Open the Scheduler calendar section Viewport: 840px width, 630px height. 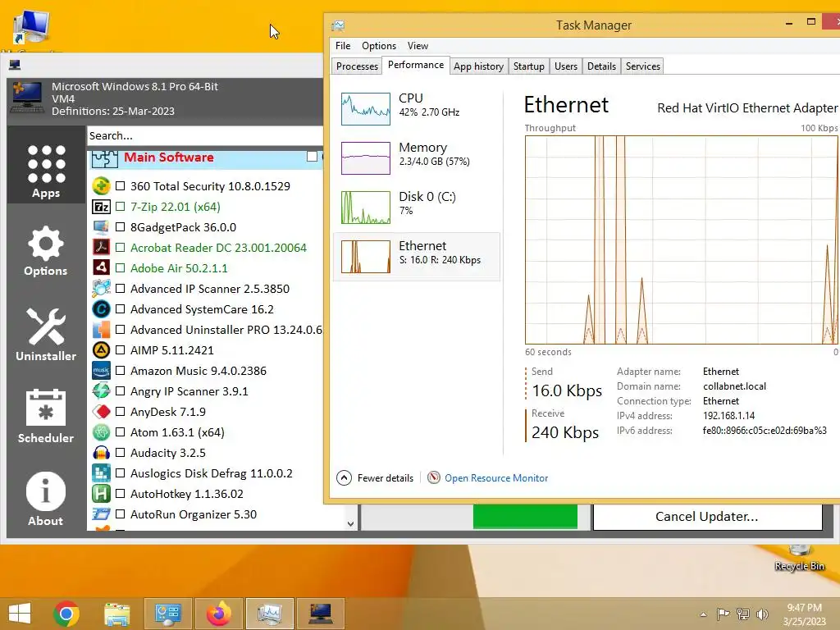pos(46,416)
